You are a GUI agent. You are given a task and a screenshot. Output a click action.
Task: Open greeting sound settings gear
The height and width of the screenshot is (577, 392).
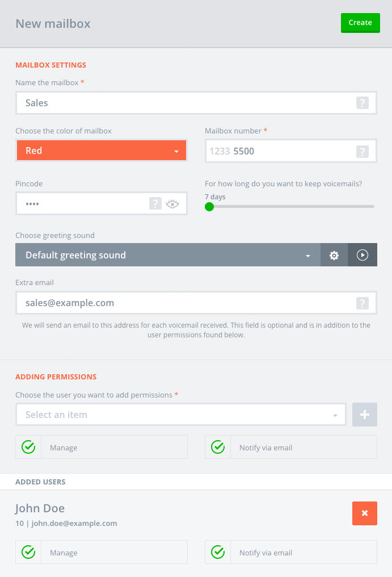click(x=334, y=255)
